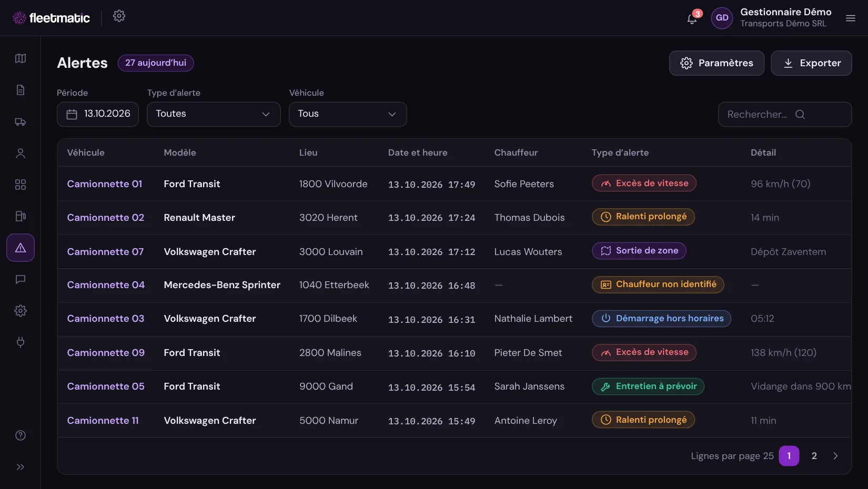Open the map view in sidebar
Screen dimensions: 868x489
(x=21, y=58)
